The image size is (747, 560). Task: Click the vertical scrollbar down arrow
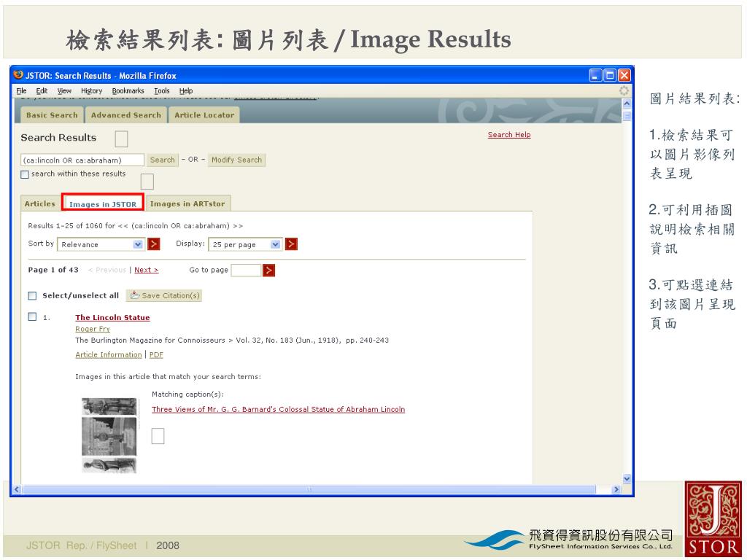627,478
